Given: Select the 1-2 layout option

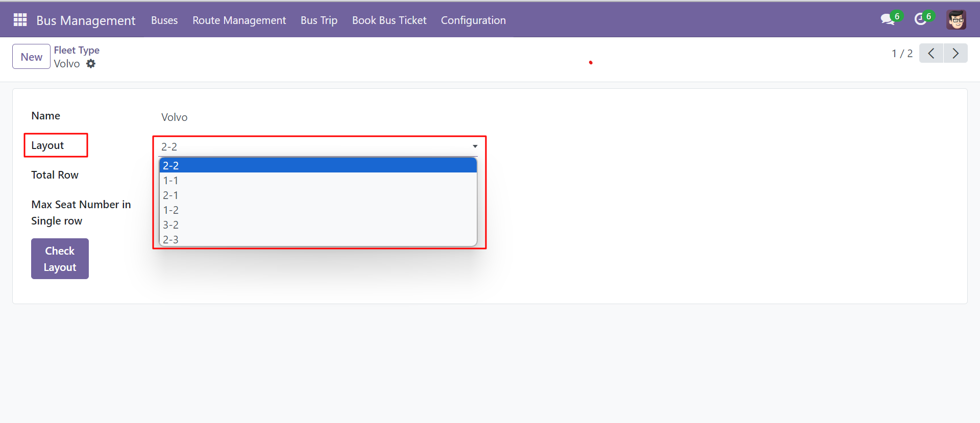Looking at the screenshot, I should pyautogui.click(x=318, y=210).
